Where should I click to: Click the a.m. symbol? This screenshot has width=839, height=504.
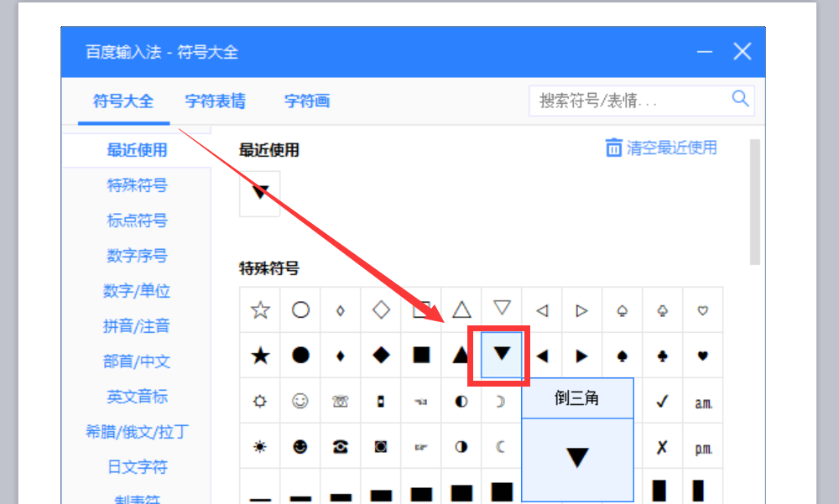[x=703, y=400]
